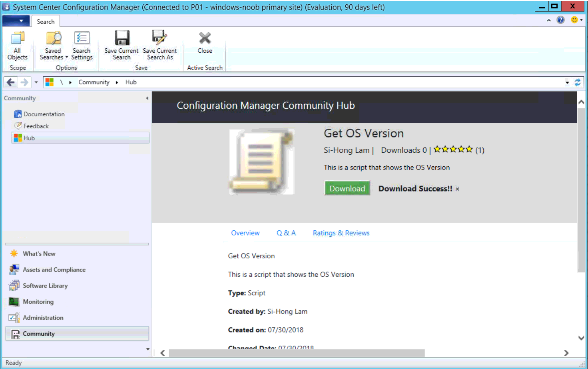Click the green Download button
Viewport: 588px width, 369px height.
(347, 188)
